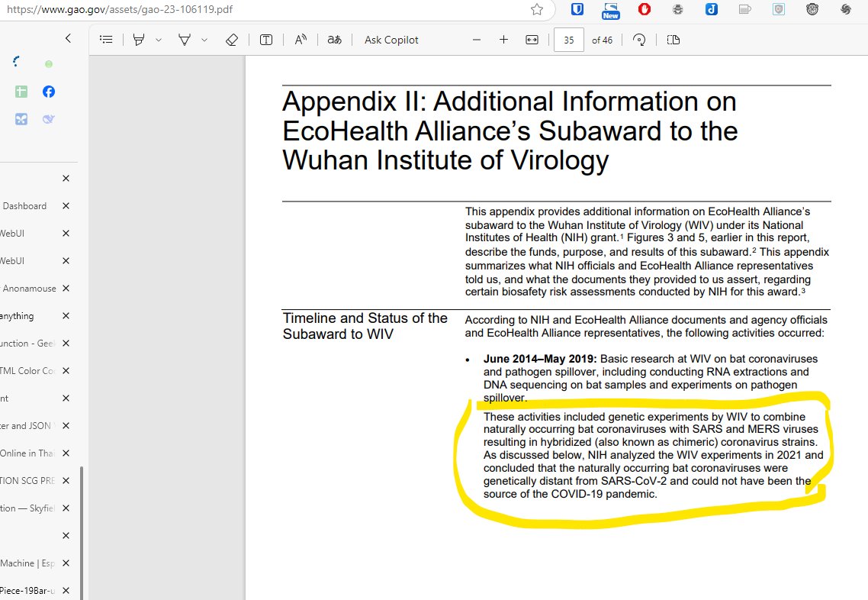Collapse the vertical tabs pane chevron

(x=68, y=38)
